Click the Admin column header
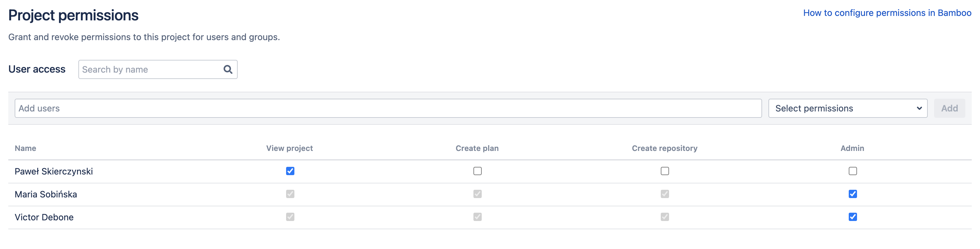The height and width of the screenshot is (249, 980). tap(852, 148)
